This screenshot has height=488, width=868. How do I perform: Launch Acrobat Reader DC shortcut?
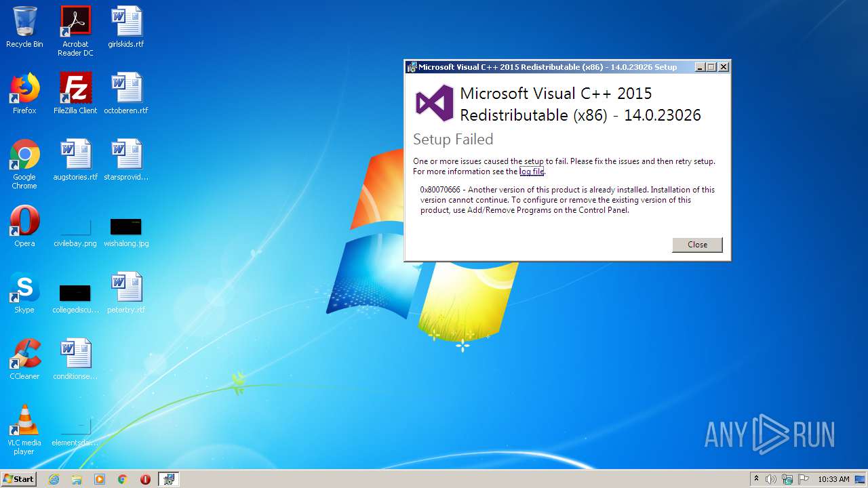point(75,31)
